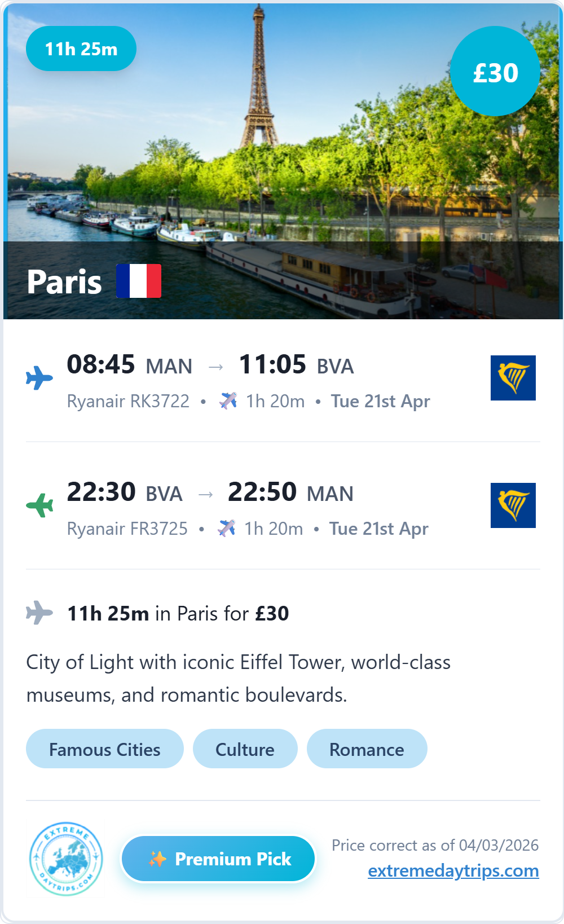The height and width of the screenshot is (924, 564).
Task: Click the return flight number FR3725
Action: coord(158,529)
